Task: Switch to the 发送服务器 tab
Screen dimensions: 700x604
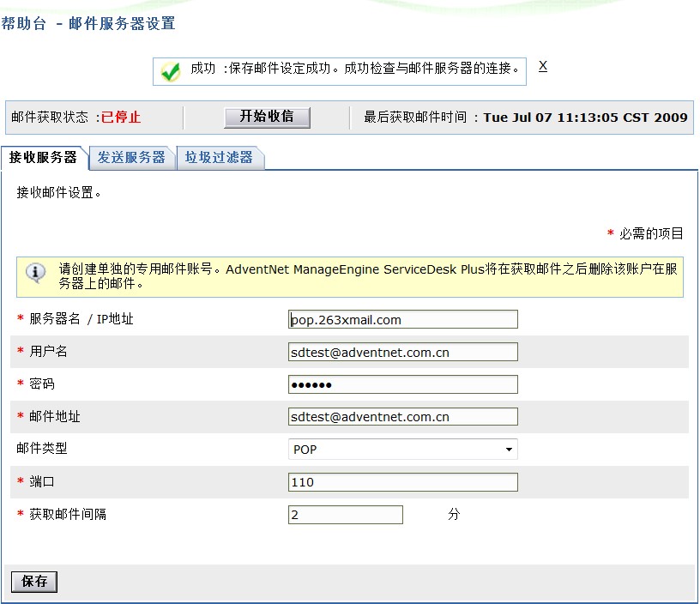Action: point(130,158)
